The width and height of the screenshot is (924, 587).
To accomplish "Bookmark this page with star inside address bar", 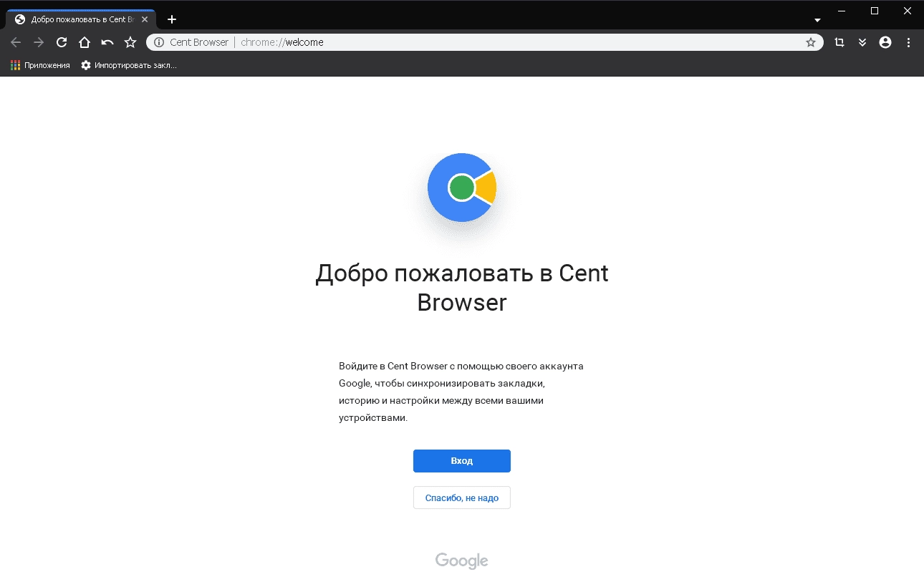I will [811, 42].
